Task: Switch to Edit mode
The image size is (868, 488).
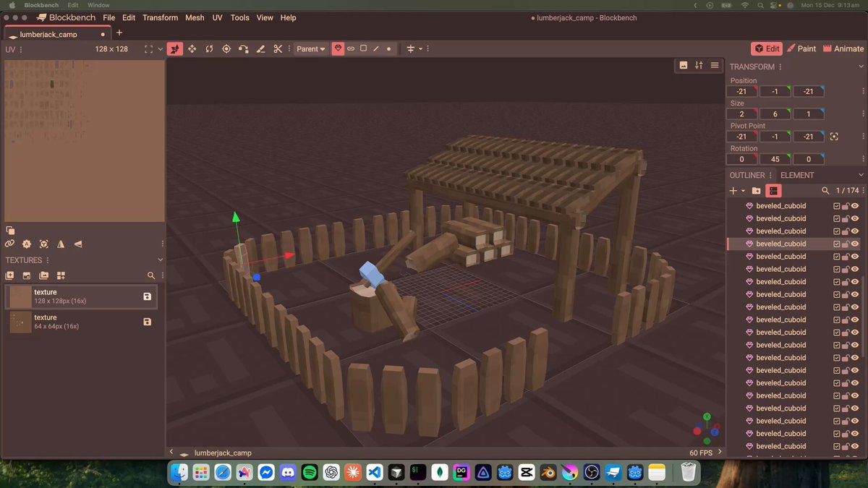Action: [x=767, y=48]
